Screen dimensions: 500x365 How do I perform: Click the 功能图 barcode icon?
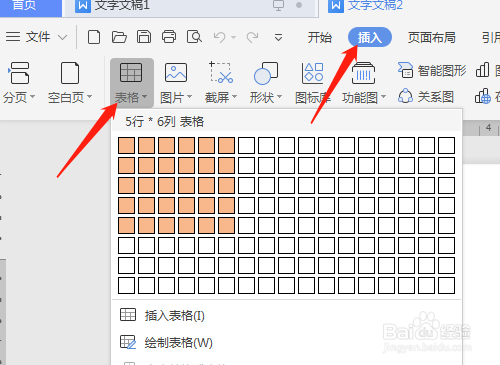pos(363,73)
